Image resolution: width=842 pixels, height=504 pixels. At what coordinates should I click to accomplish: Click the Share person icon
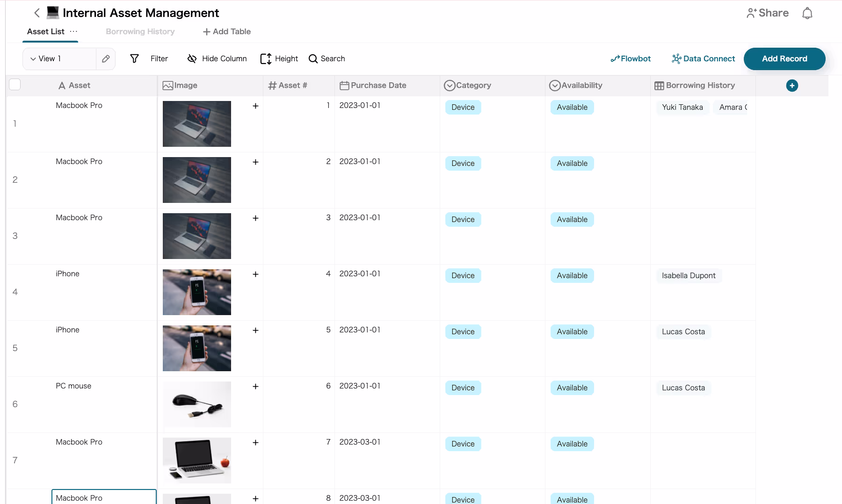click(751, 13)
